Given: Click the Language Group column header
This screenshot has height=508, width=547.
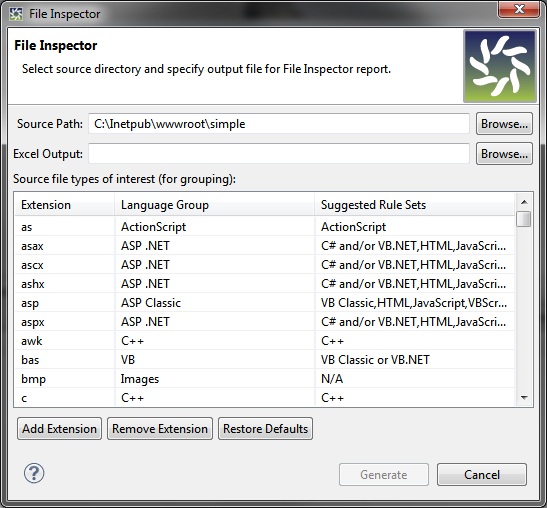Looking at the screenshot, I should (x=215, y=205).
